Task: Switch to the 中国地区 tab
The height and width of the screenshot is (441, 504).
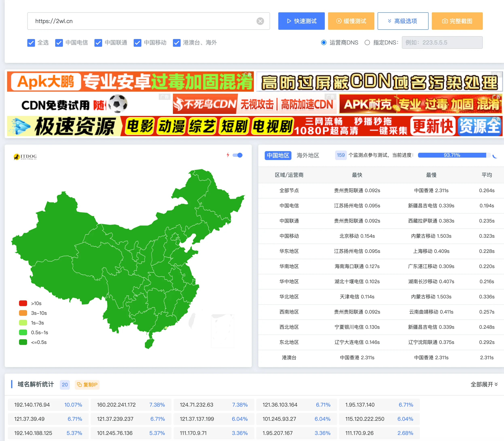Action: [x=278, y=155]
